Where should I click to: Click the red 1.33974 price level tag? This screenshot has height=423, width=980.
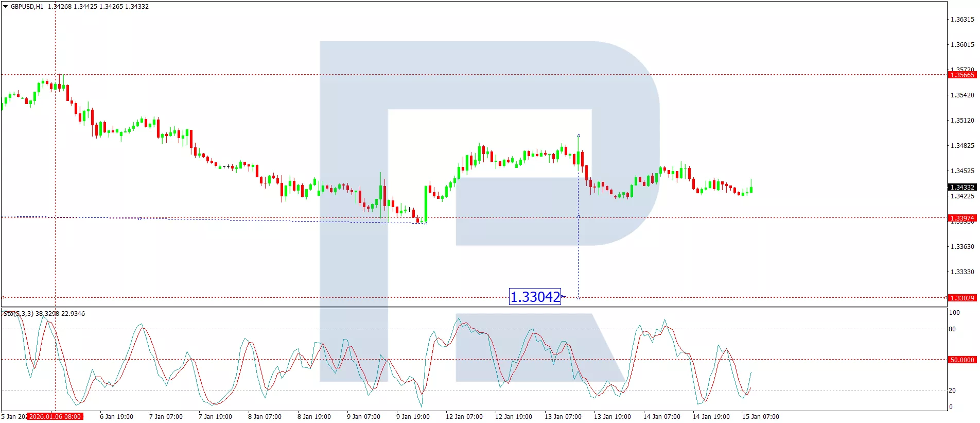(961, 218)
